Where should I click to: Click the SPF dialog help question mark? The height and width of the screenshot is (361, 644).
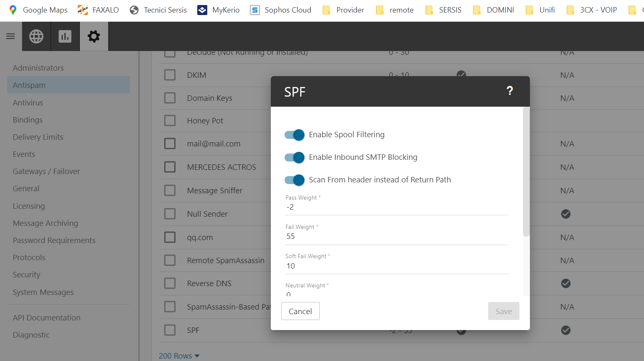pyautogui.click(x=509, y=91)
